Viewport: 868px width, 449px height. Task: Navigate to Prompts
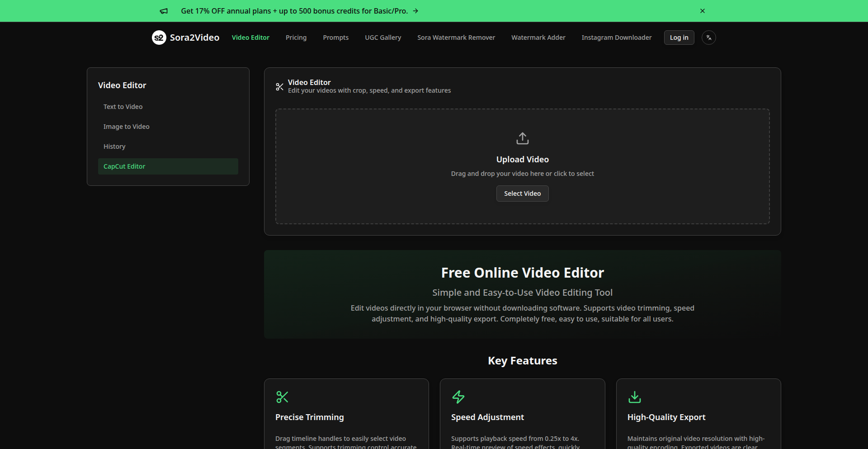tap(335, 38)
